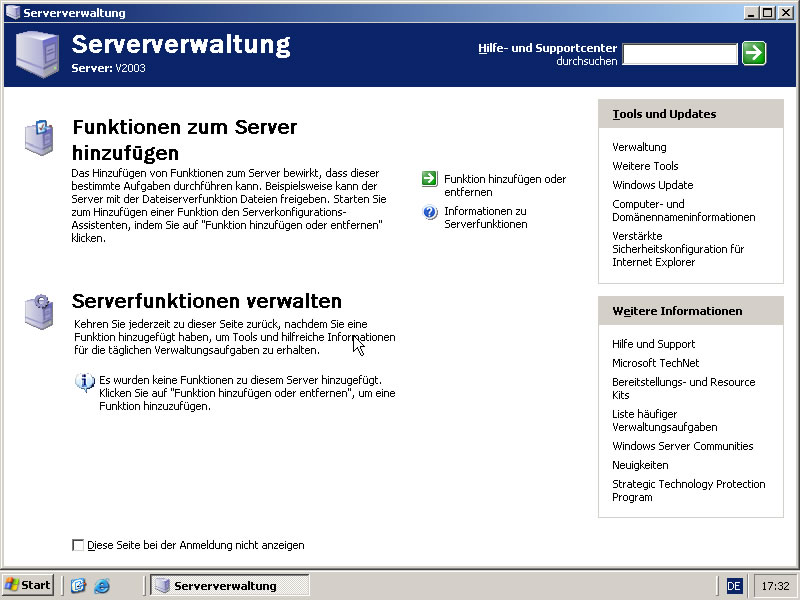Open the Windows Start menu
The image size is (800, 600).
coord(28,586)
